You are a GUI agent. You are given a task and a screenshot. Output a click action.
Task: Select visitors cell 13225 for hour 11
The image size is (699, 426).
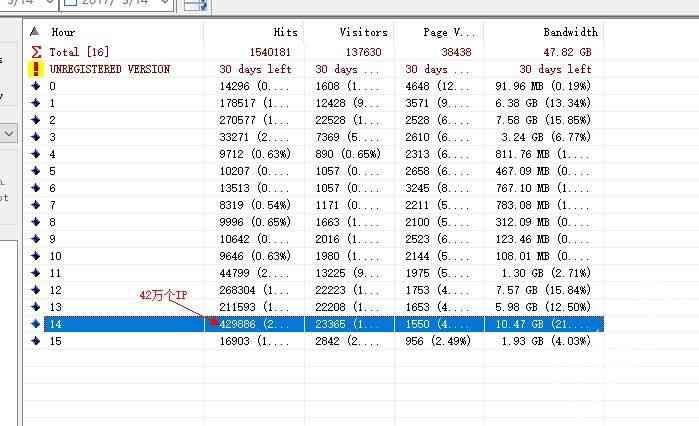[348, 273]
